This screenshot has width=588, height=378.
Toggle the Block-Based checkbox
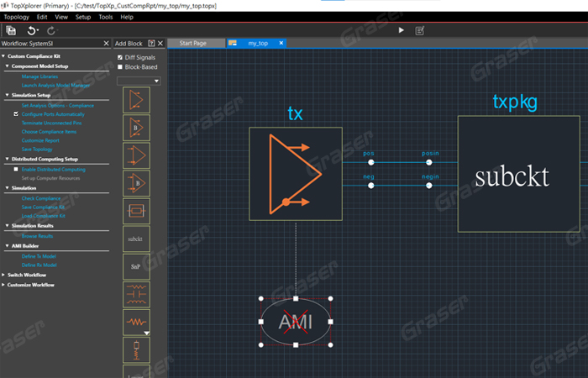pyautogui.click(x=120, y=67)
